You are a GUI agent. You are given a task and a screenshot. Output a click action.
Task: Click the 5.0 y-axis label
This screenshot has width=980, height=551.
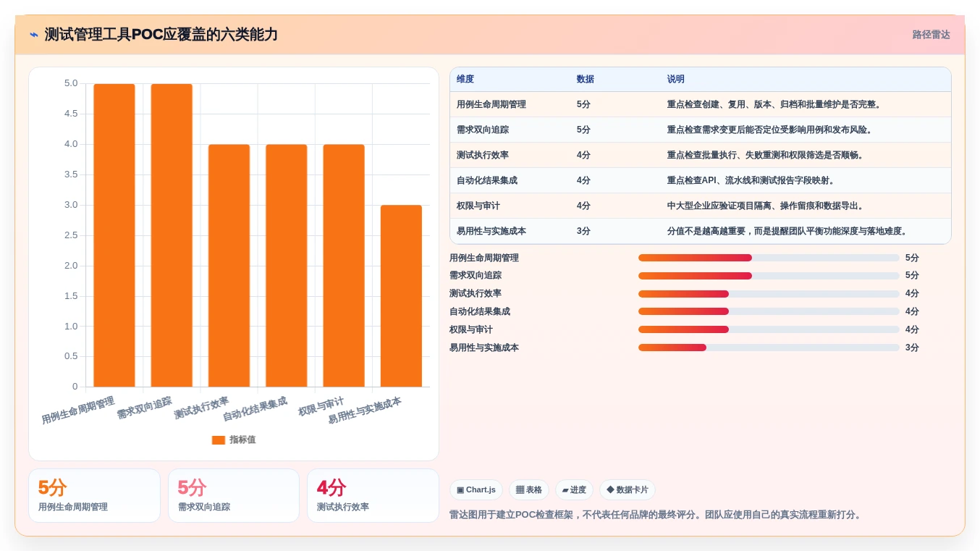[x=71, y=83]
